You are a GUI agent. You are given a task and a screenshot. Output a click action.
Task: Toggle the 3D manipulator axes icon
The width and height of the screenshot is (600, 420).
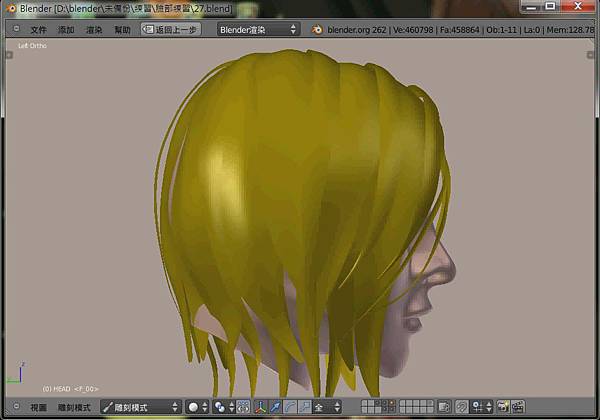261,407
